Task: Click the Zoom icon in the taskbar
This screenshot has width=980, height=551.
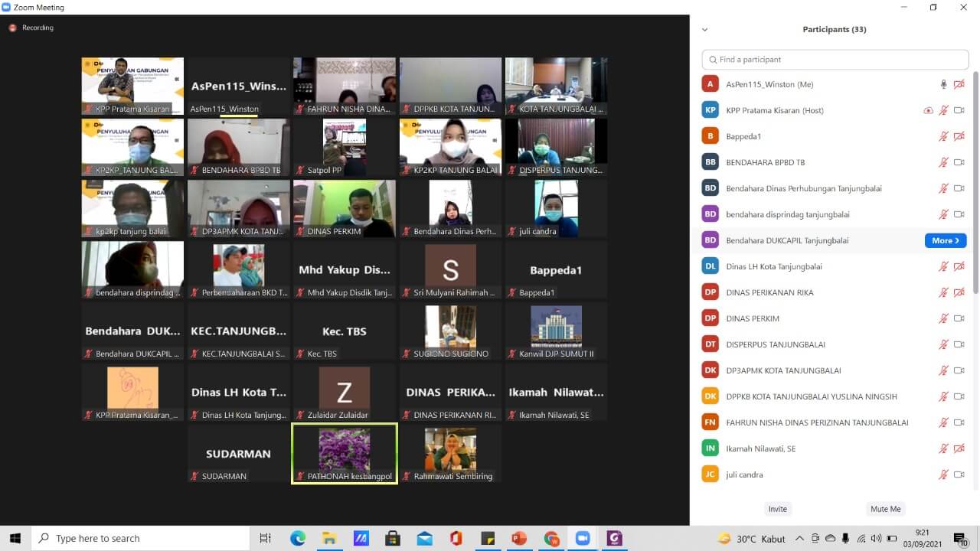Action: click(582, 539)
